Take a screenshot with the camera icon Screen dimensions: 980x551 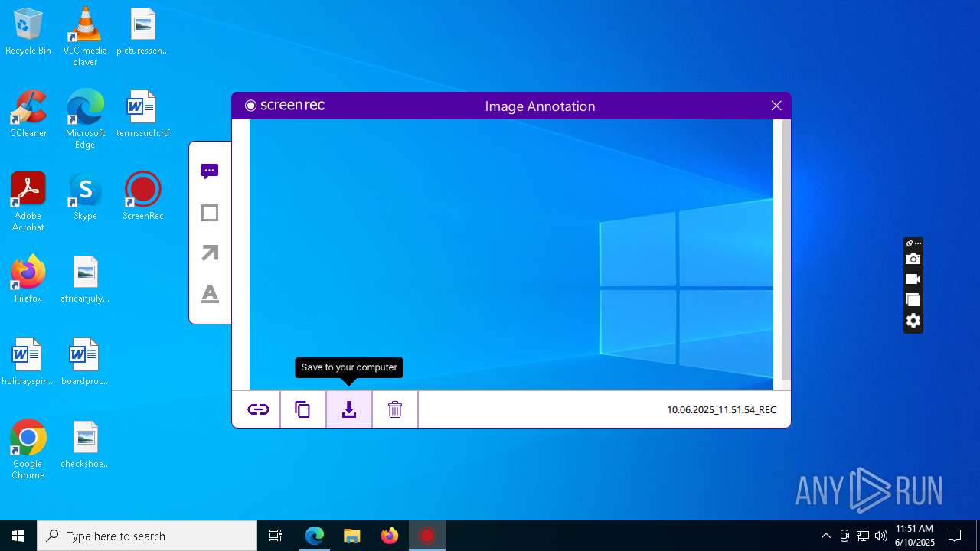point(913,259)
